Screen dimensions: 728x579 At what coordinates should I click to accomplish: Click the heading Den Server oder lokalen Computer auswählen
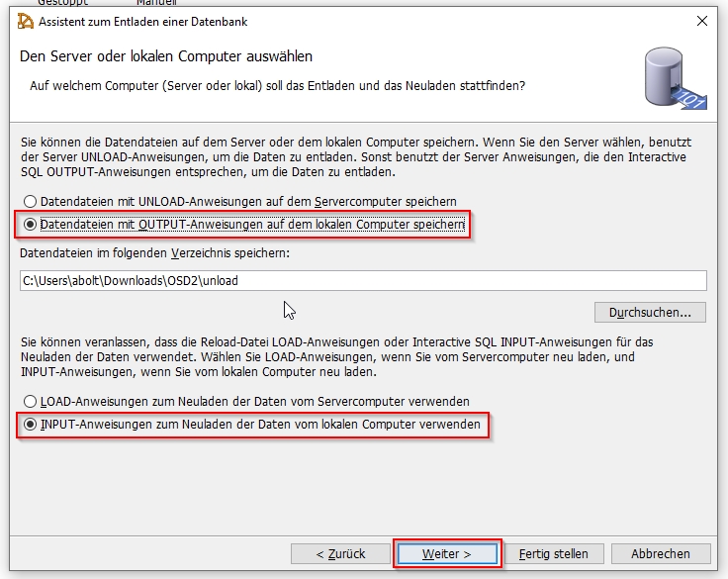tap(166, 56)
